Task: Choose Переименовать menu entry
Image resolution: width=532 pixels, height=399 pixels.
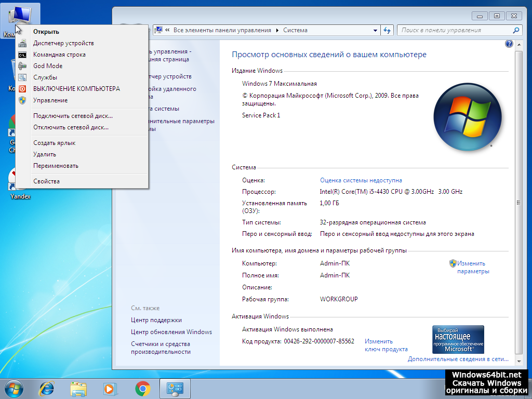Action: click(x=56, y=166)
